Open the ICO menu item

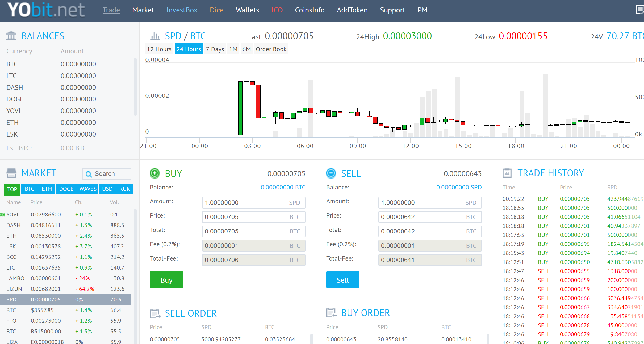[277, 10]
